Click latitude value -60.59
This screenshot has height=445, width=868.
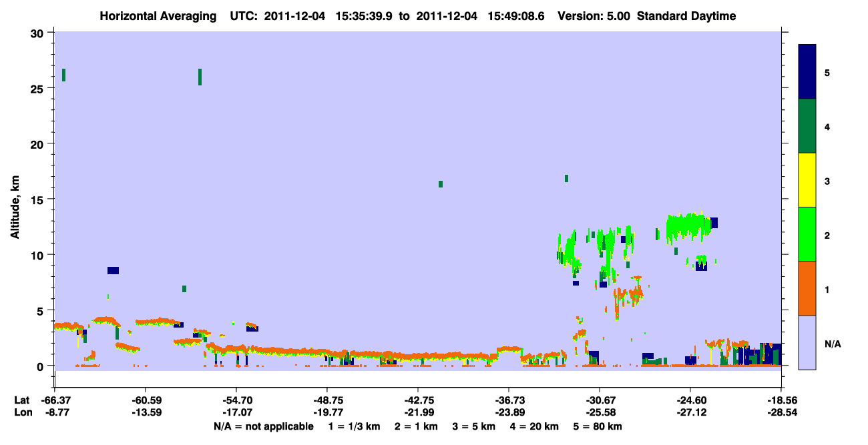(x=146, y=400)
